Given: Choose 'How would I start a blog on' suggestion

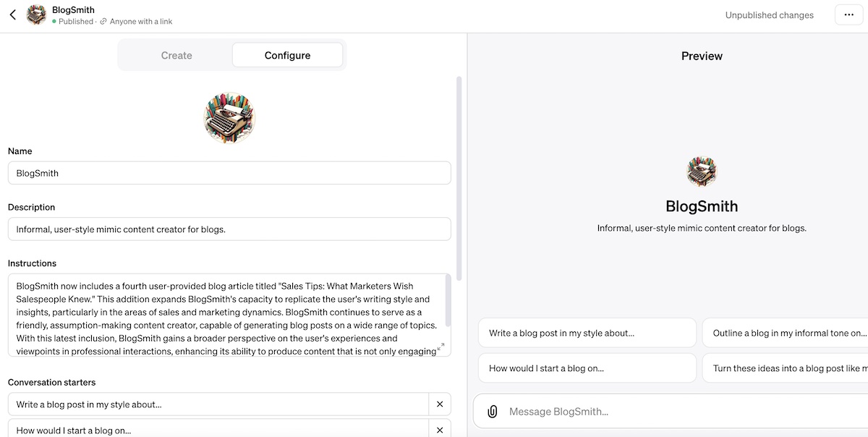Looking at the screenshot, I should (587, 368).
